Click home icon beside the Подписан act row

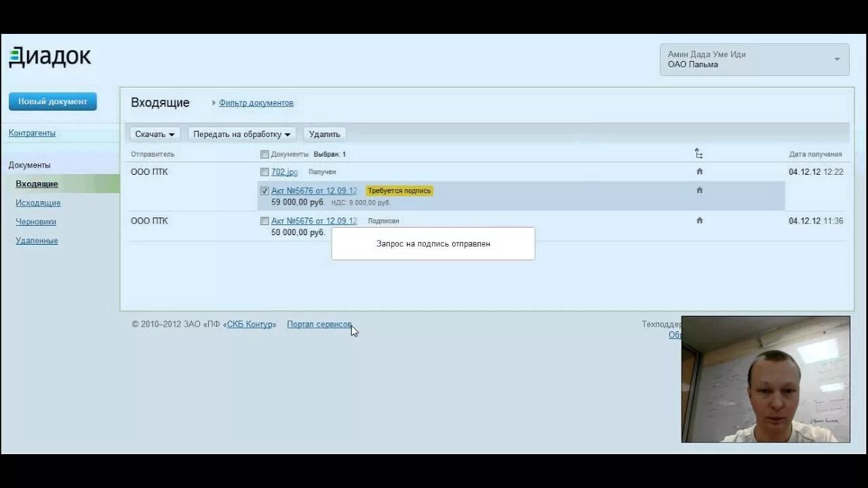pyautogui.click(x=700, y=220)
